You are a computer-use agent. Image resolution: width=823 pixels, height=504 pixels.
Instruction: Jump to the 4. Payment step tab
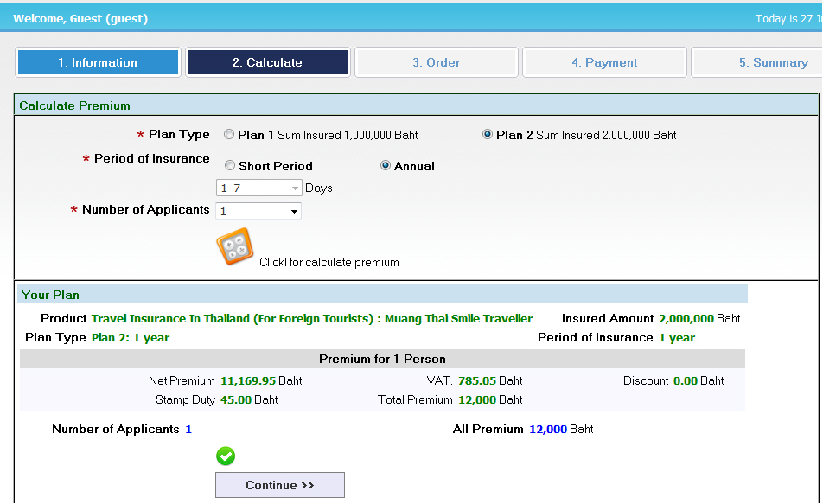pyautogui.click(x=604, y=62)
